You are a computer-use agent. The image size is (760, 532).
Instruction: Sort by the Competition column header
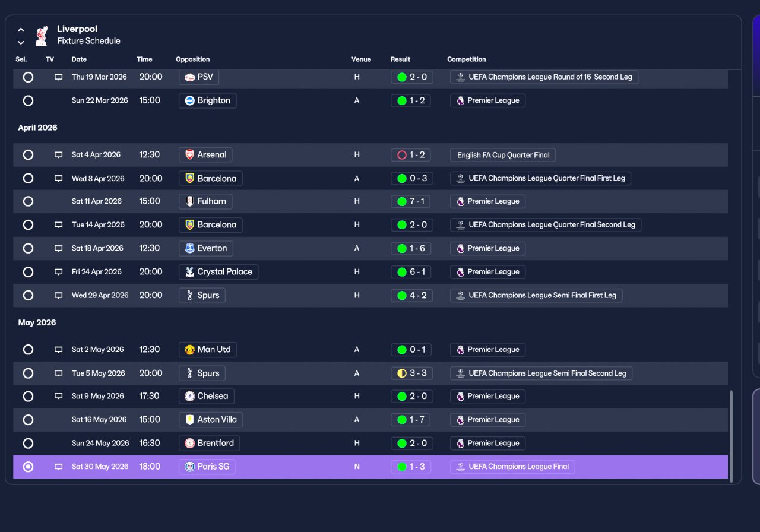[x=467, y=59]
